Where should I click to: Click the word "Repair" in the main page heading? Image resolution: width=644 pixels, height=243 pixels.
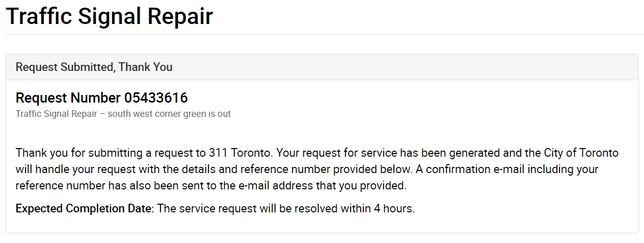coord(180,16)
